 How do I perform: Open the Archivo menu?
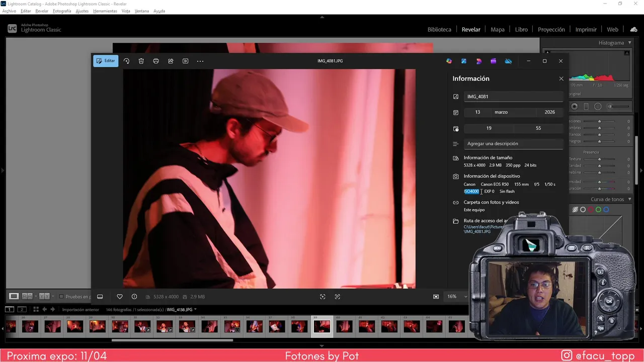(x=9, y=11)
